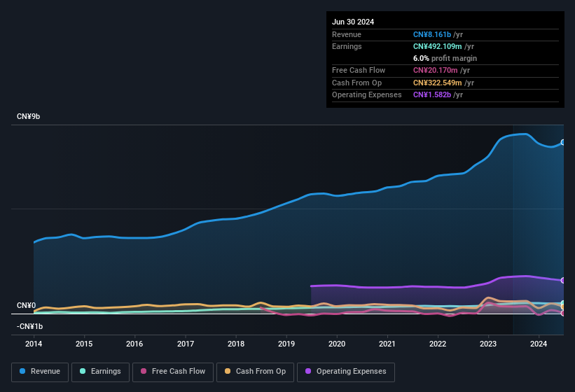
Task: Click the CN¥322.549m cash from op value
Action: pos(438,83)
